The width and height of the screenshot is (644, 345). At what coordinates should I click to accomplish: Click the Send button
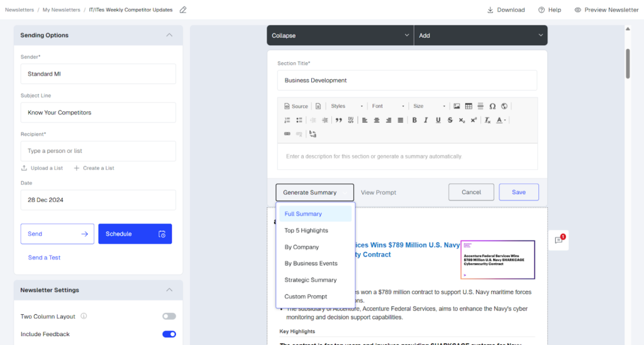57,234
